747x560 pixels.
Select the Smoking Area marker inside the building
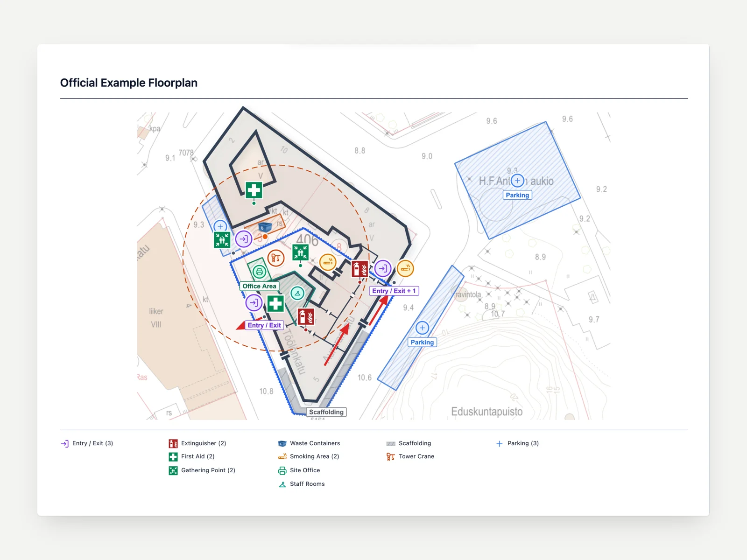click(x=328, y=262)
